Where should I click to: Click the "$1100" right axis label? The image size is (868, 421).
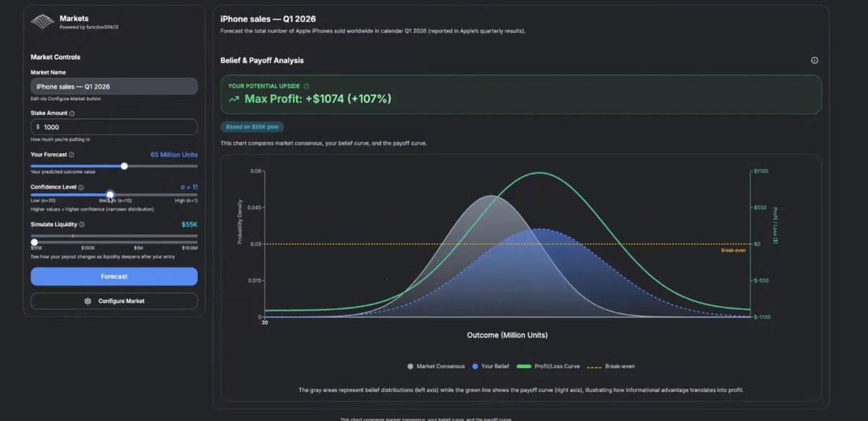[762, 171]
